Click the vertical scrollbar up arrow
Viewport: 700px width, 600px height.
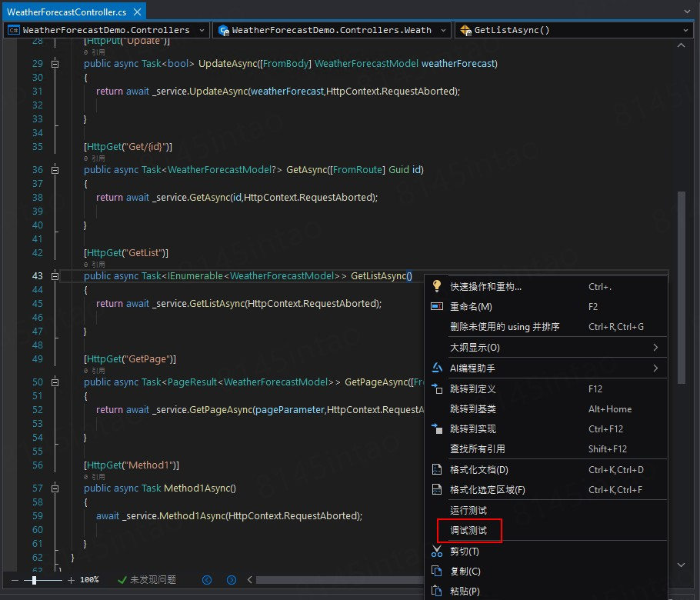click(682, 45)
